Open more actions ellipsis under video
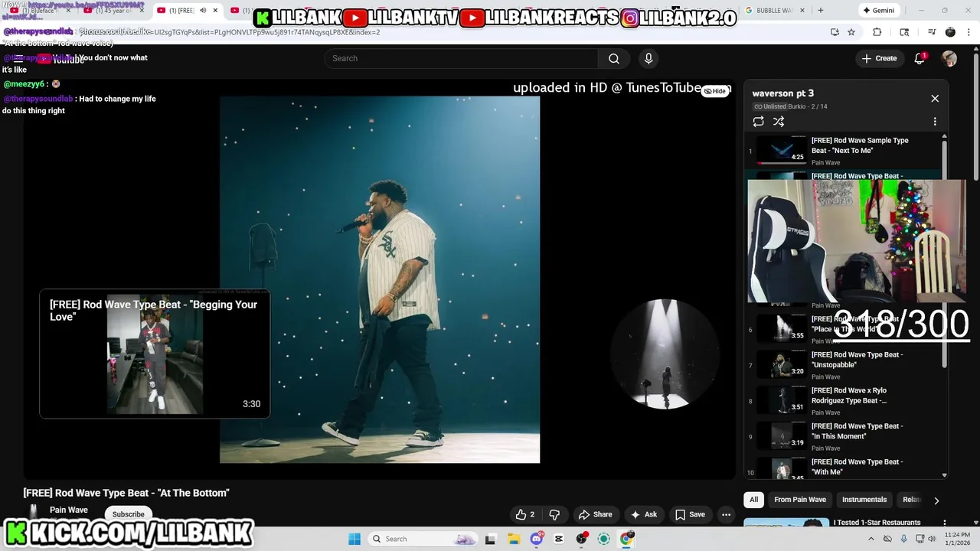 click(x=727, y=514)
